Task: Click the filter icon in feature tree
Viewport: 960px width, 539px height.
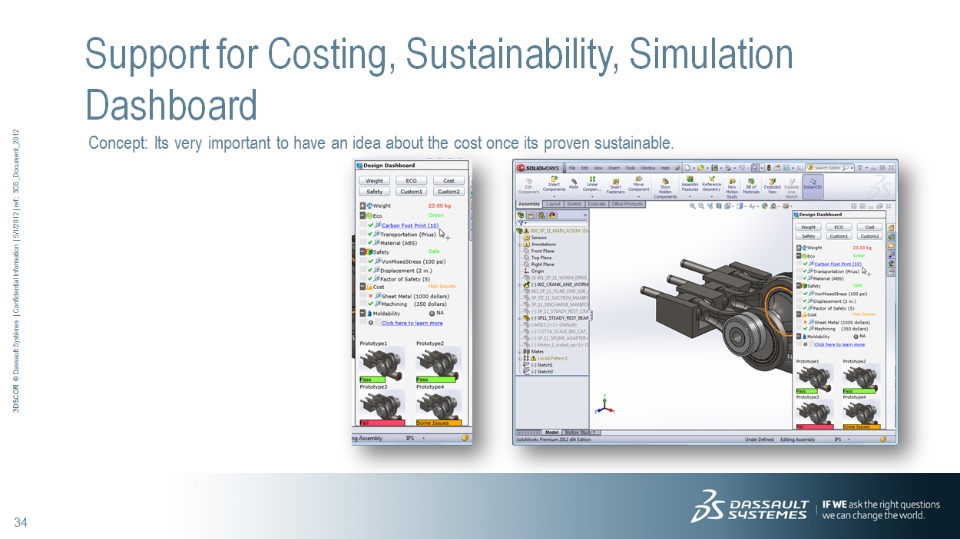Action: pos(522,223)
